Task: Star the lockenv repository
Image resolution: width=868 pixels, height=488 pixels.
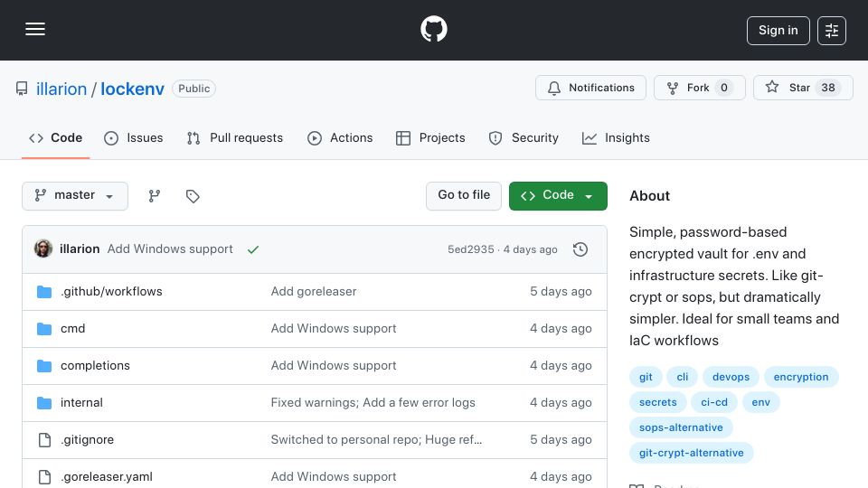Action: pyautogui.click(x=803, y=88)
